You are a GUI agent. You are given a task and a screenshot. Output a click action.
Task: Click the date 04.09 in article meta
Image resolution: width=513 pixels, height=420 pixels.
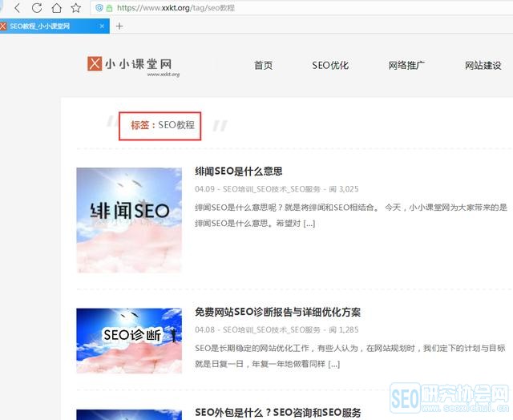(204, 189)
